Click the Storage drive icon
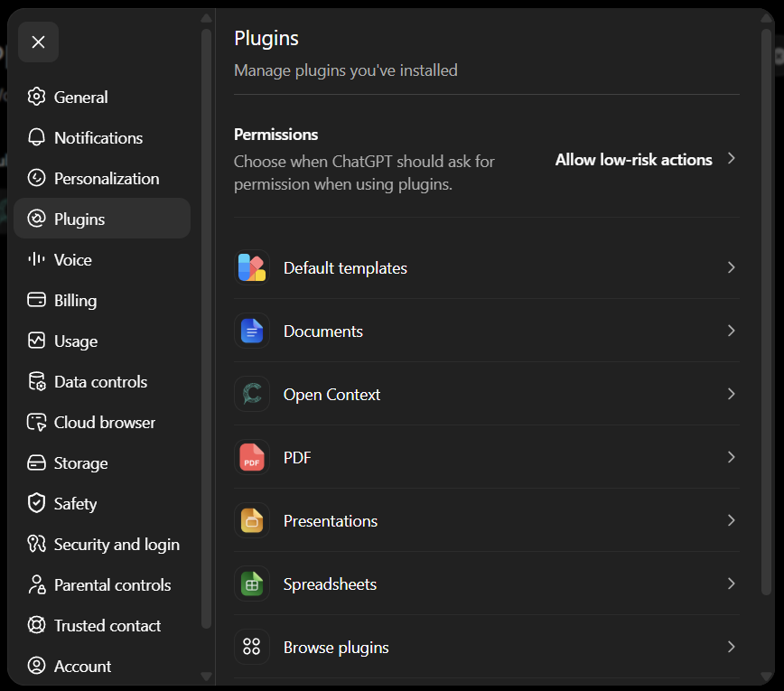The image size is (784, 691). 36,462
